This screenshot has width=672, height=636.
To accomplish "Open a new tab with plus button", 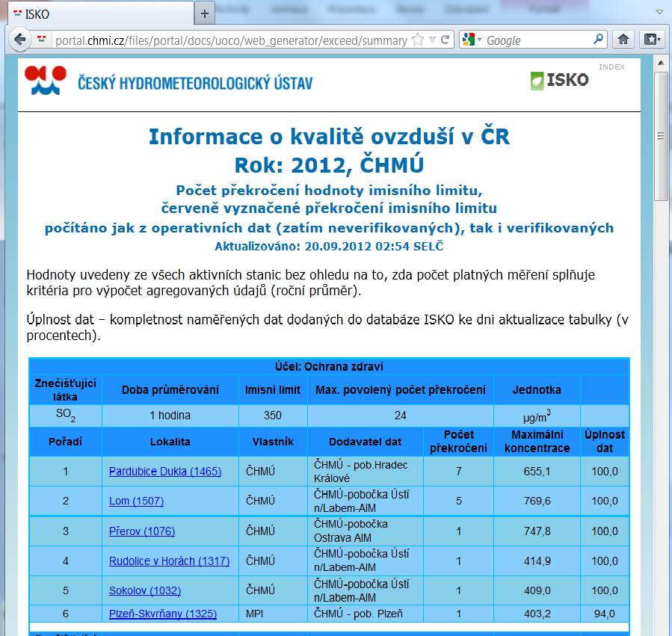I will click(204, 14).
